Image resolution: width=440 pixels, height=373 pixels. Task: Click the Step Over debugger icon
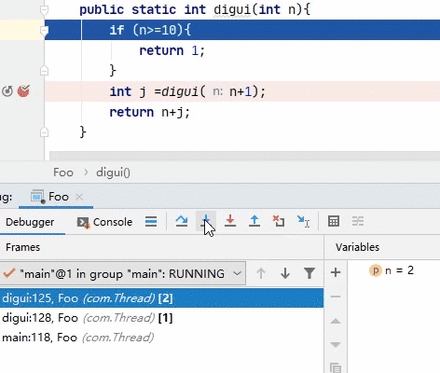(182, 221)
